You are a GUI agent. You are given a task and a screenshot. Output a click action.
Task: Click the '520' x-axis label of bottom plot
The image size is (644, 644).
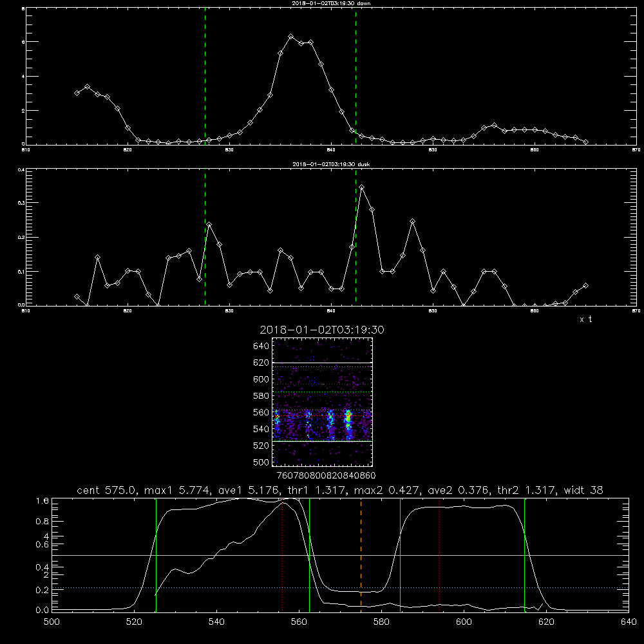(x=134, y=622)
